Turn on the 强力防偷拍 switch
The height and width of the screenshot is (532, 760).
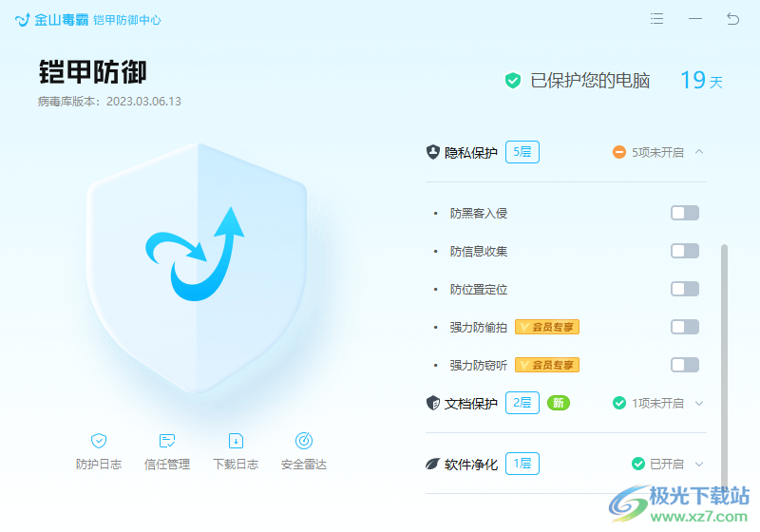[685, 327]
